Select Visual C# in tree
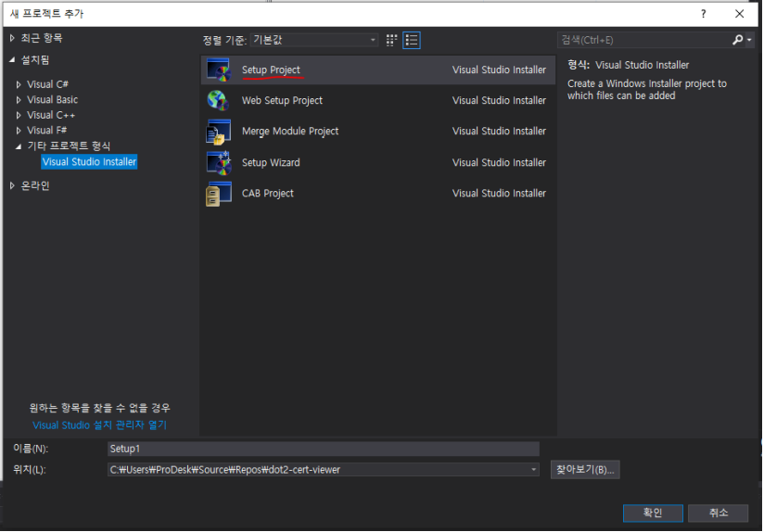This screenshot has width=764, height=532. (48, 84)
